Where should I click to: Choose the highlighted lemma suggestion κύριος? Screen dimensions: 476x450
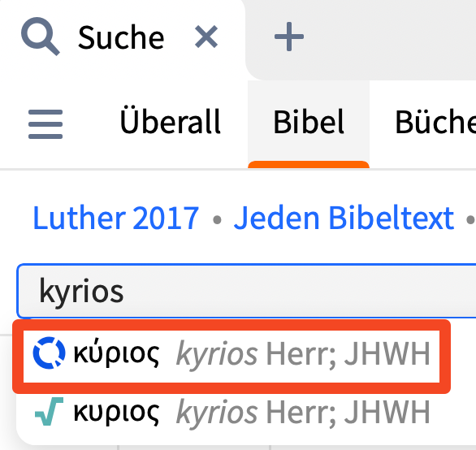(x=232, y=356)
